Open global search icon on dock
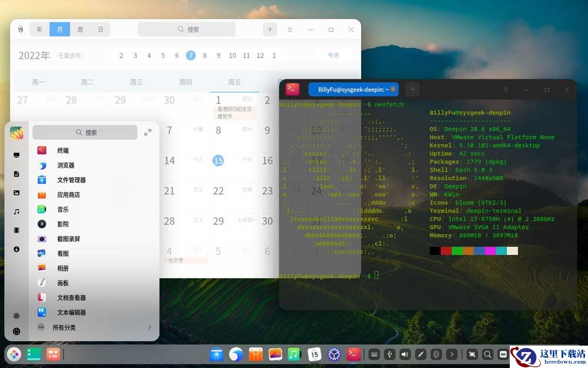This screenshot has height=368, width=588. tap(487, 354)
